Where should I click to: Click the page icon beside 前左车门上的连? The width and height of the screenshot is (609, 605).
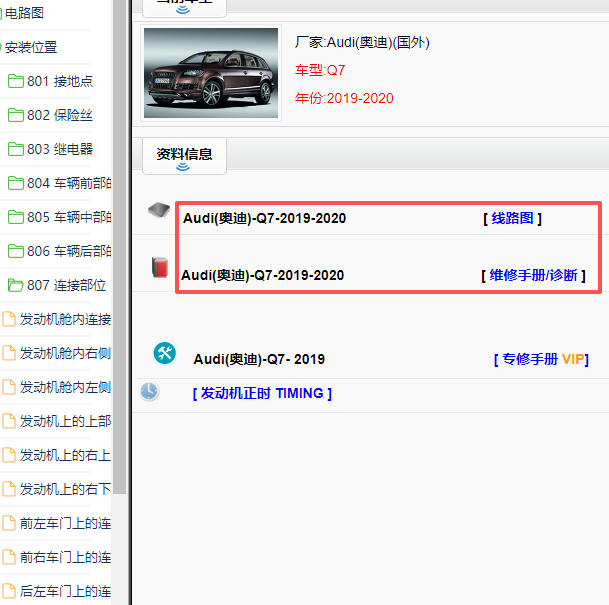coord(9,523)
